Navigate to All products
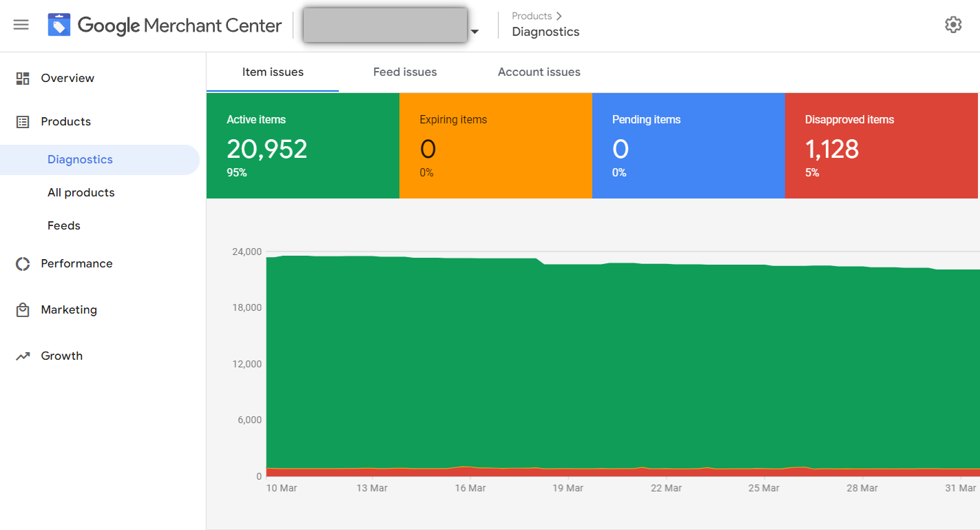 (81, 192)
